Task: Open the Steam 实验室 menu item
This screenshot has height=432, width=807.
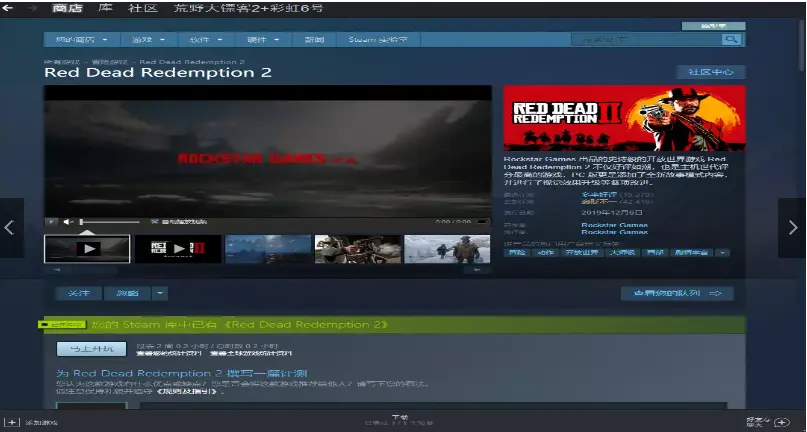Action: [x=378, y=40]
